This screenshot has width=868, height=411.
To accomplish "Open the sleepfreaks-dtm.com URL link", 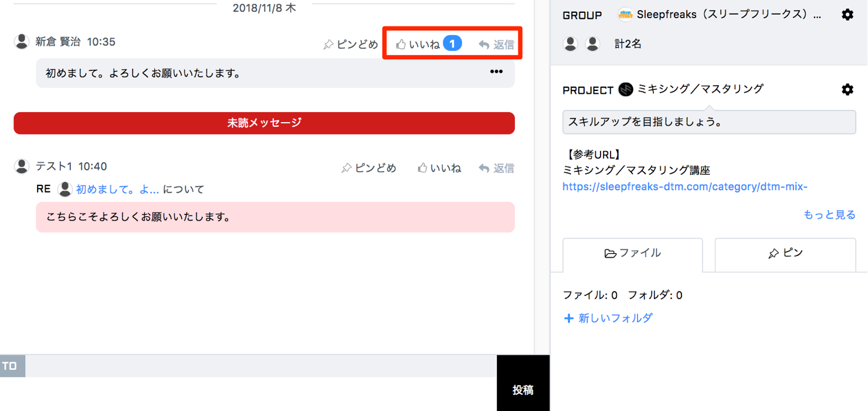I will (685, 187).
